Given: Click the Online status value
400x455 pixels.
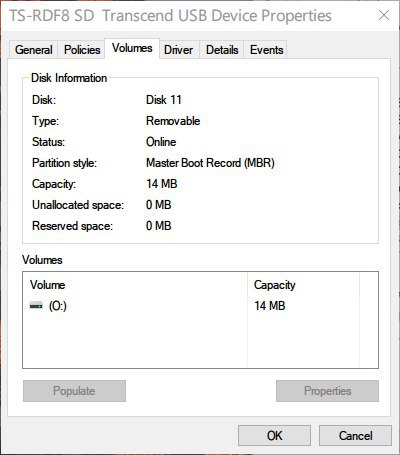Looking at the screenshot, I should click(161, 142).
